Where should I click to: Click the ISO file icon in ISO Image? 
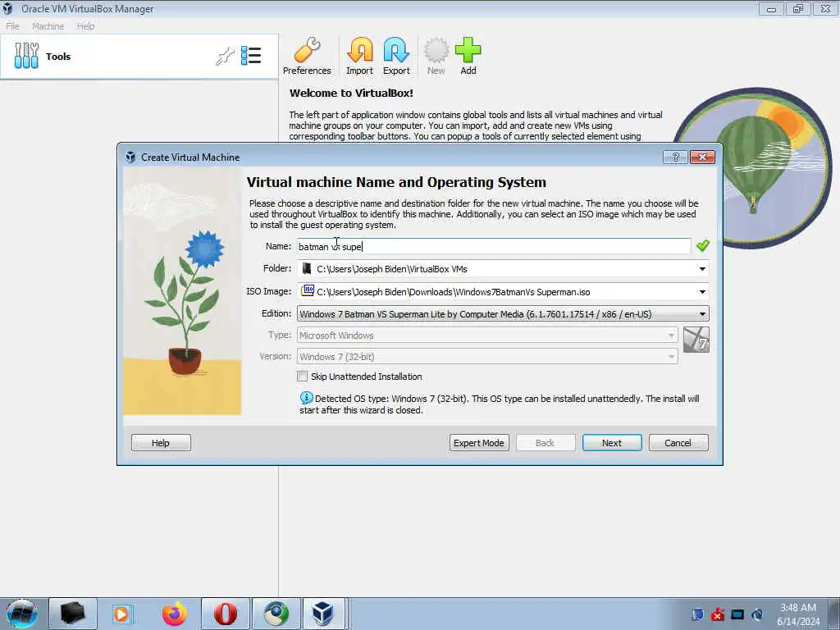(308, 291)
